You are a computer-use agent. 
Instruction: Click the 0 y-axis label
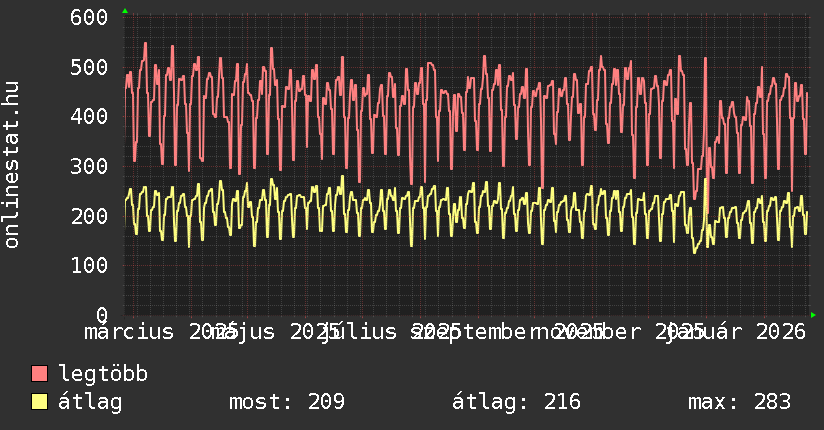pyautogui.click(x=102, y=315)
